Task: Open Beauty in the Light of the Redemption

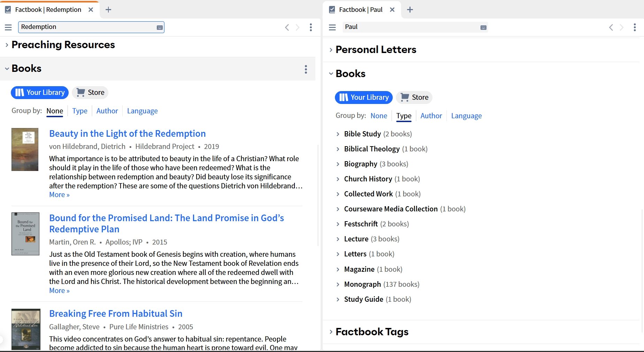Action: (x=127, y=133)
